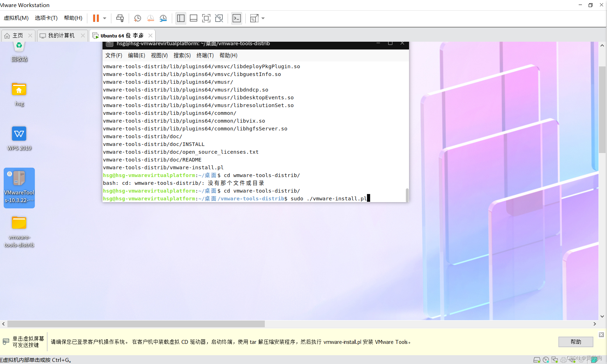This screenshot has width=607, height=364.
Task: Click the console view terminal icon
Action: tap(237, 18)
